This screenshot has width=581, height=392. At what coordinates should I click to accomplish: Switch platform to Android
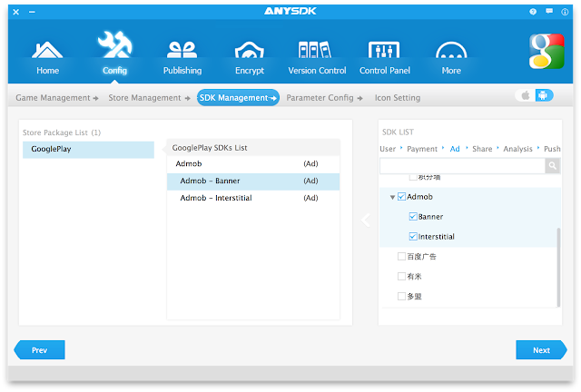543,95
